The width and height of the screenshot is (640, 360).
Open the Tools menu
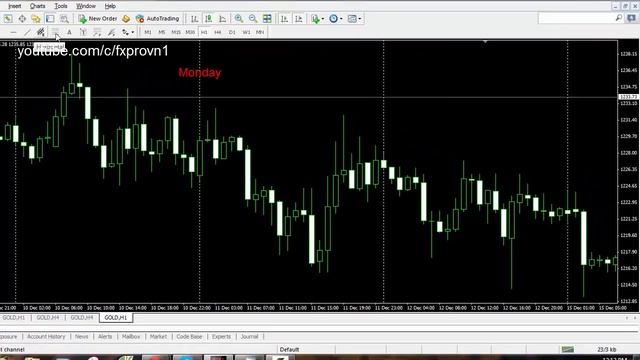61,6
